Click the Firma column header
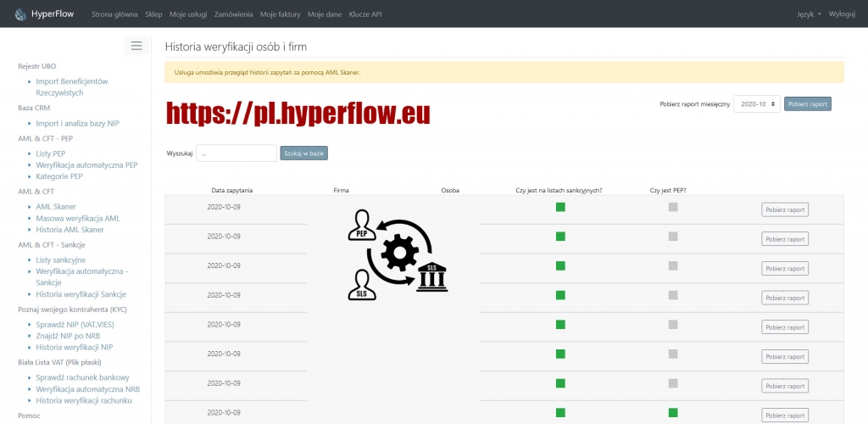 pyautogui.click(x=341, y=191)
